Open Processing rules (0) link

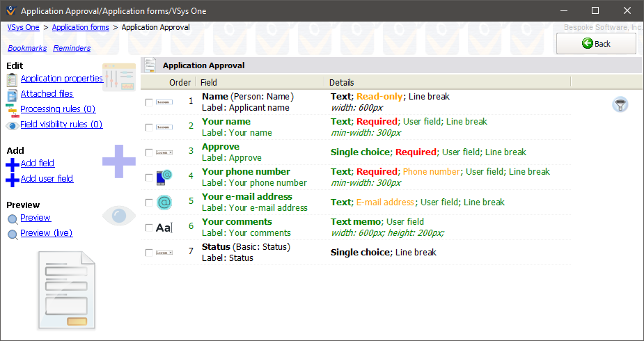point(58,109)
